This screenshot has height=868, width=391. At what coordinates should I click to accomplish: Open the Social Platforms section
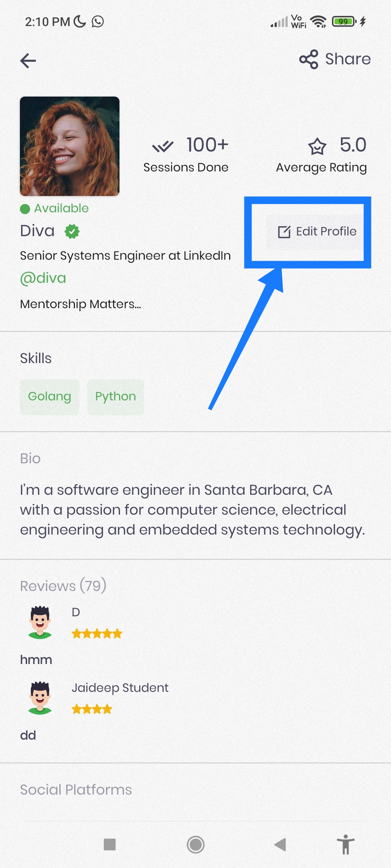click(x=76, y=789)
